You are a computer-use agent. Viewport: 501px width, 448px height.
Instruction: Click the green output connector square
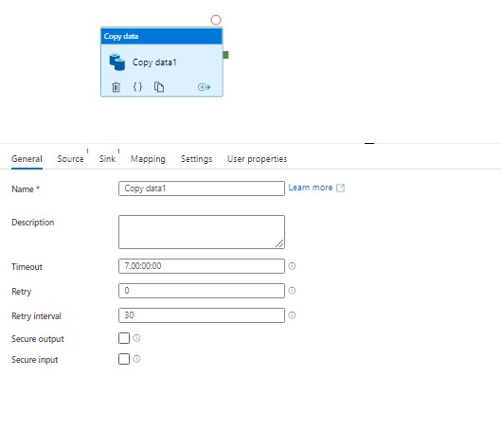click(x=226, y=55)
